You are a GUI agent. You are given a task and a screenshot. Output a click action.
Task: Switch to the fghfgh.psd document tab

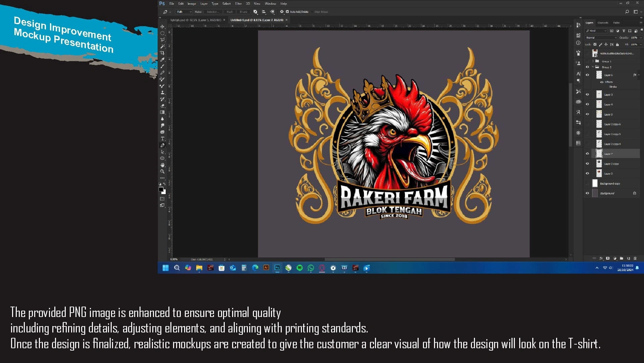click(x=196, y=20)
